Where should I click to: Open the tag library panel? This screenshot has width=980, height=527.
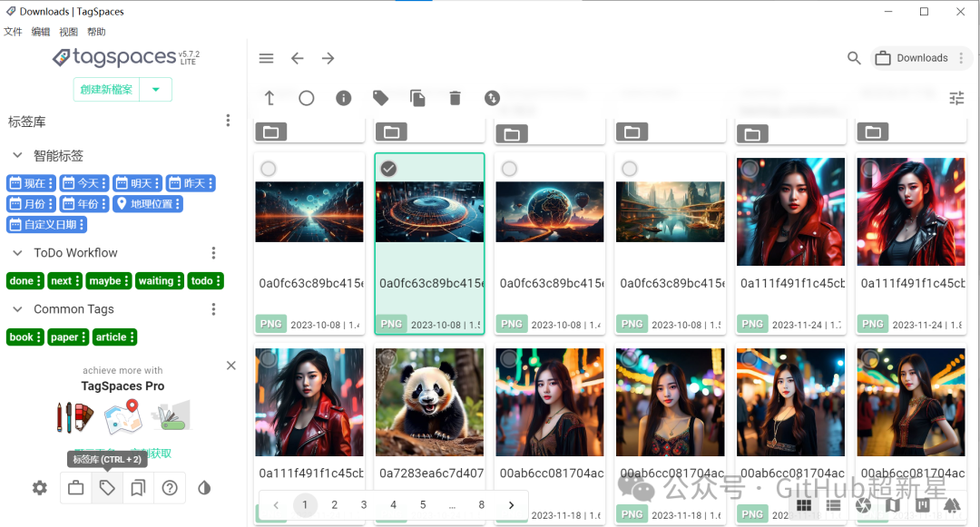pyautogui.click(x=107, y=488)
